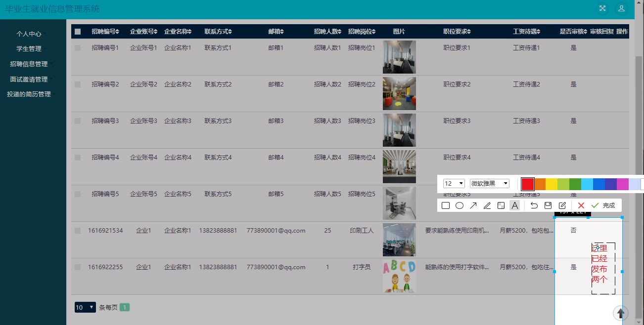
Task: Choose the pencil freehand tool
Action: (x=487, y=205)
